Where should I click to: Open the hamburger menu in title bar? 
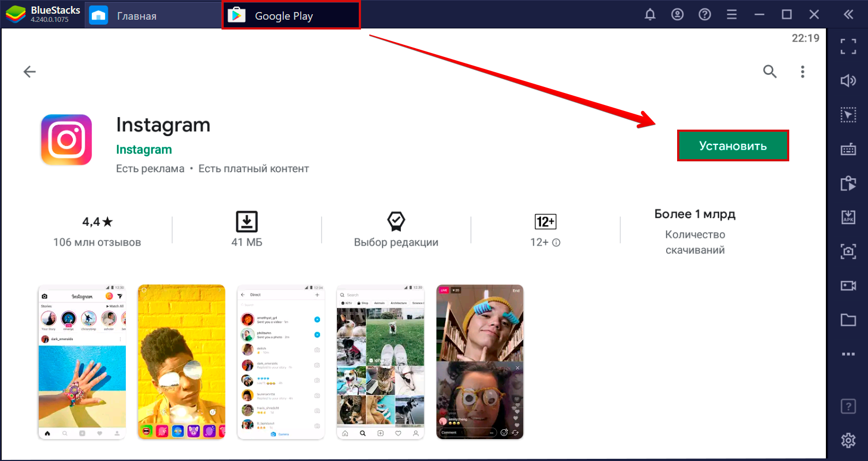(x=732, y=15)
